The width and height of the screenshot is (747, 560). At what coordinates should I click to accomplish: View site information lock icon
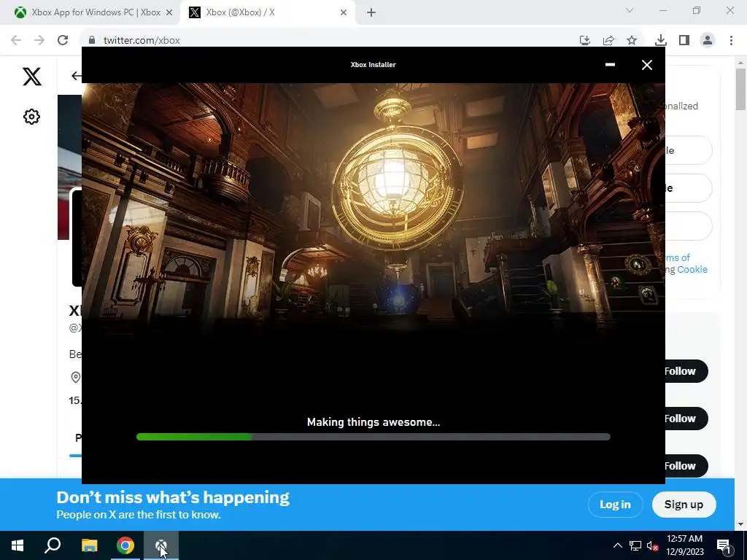pos(92,40)
